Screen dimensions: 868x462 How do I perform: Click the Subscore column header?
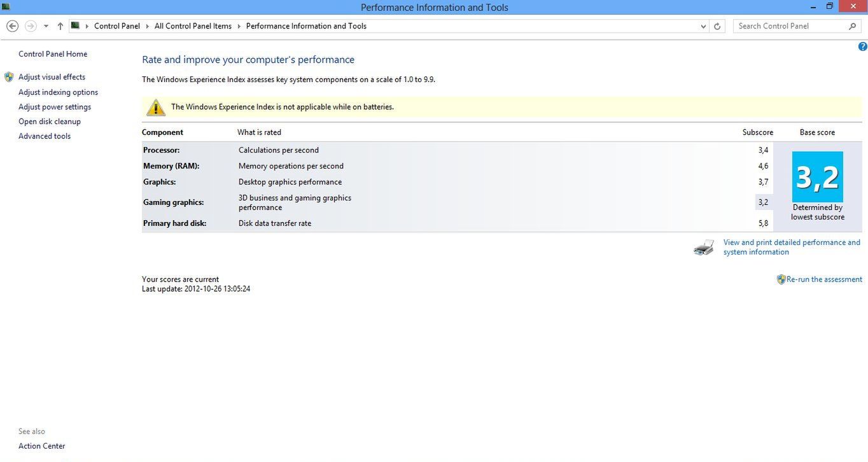tap(758, 132)
